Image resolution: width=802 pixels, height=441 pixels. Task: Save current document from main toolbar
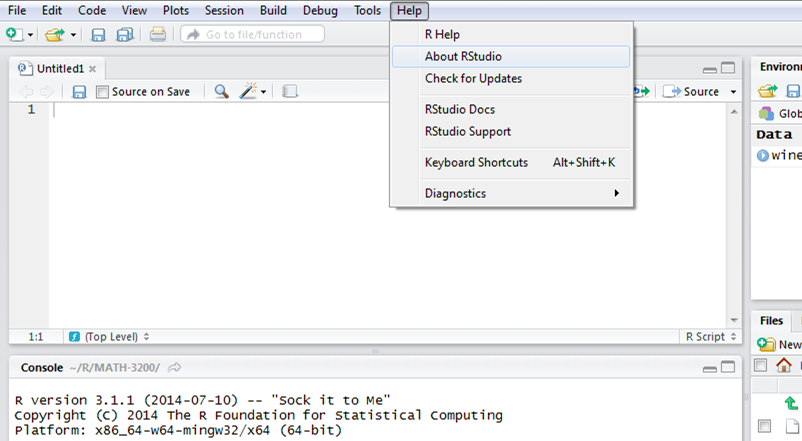pos(98,34)
